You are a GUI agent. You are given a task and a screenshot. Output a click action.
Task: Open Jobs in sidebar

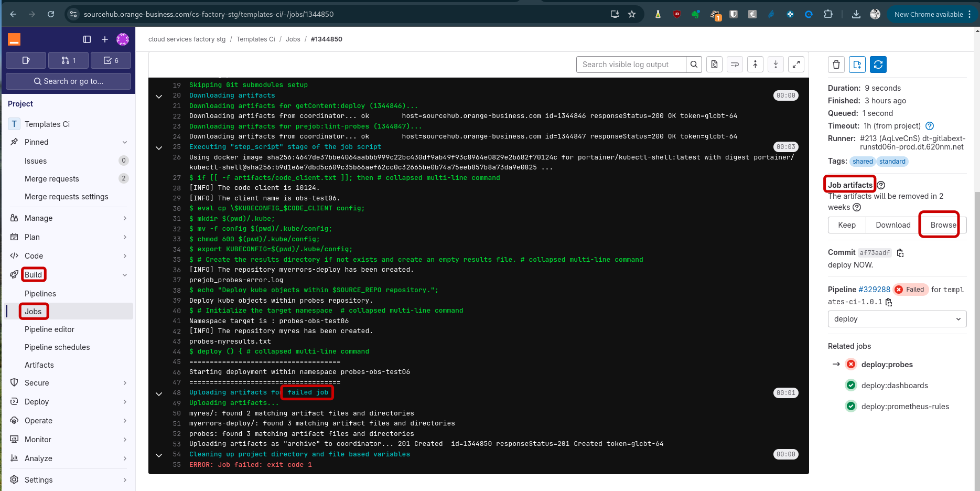[69, 312]
